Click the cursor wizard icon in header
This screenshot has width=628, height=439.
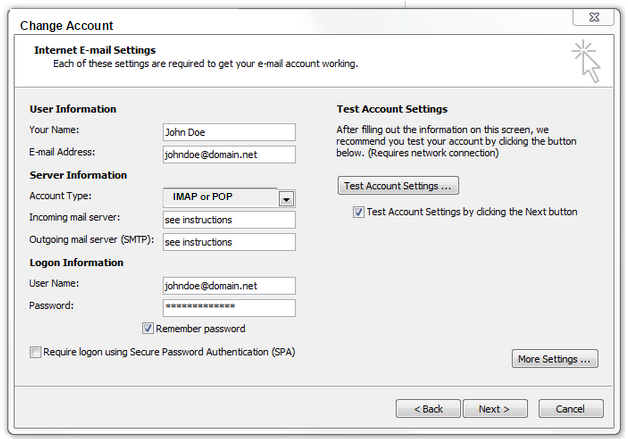click(x=586, y=61)
